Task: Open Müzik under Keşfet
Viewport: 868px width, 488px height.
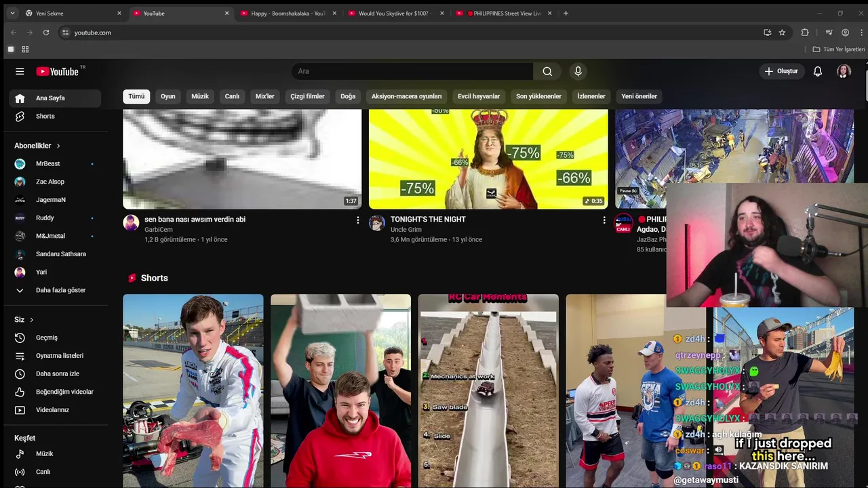Action: tap(55, 453)
